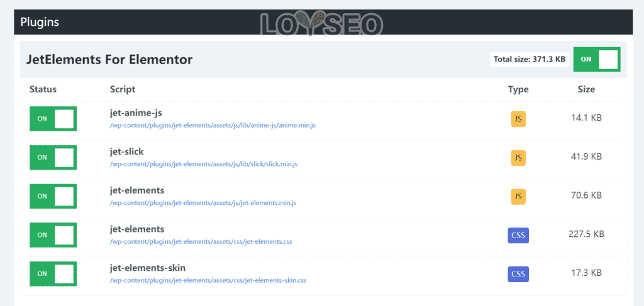The width and height of the screenshot is (644, 306).
Task: Disable the jet-anime-js script toggle
Action: tap(53, 119)
